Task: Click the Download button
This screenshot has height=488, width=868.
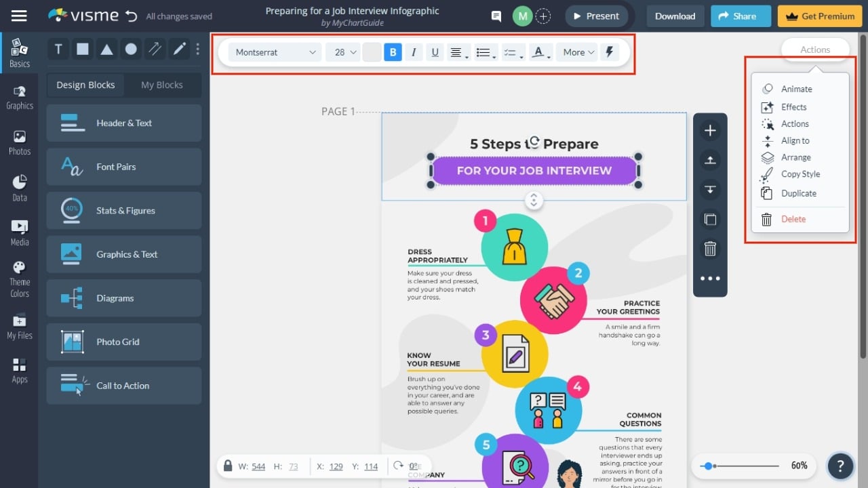Action: [x=675, y=16]
